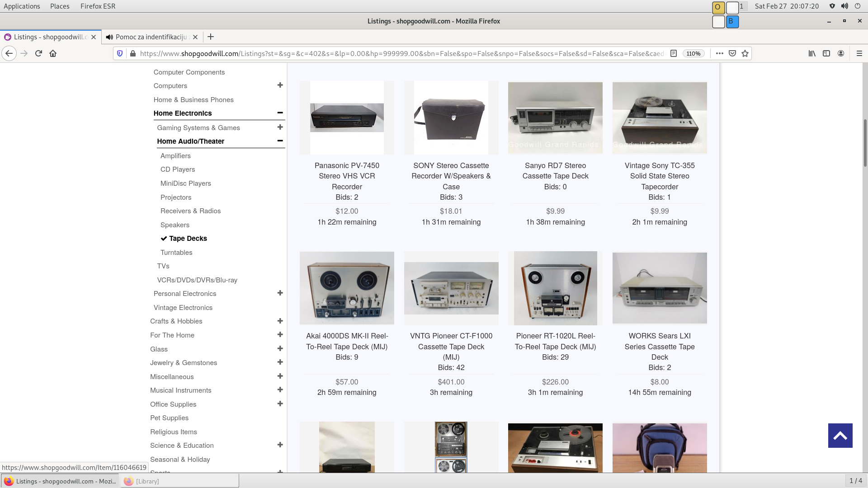Viewport: 868px width, 488px height.
Task: Open the Places menu
Action: (60, 6)
